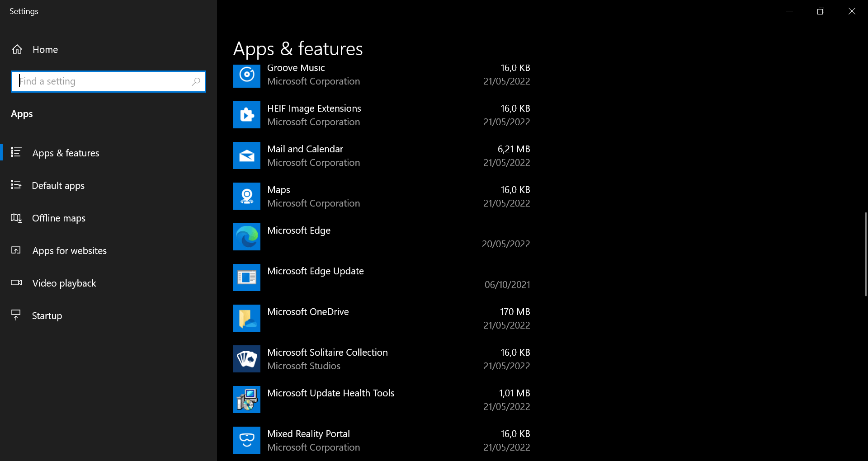The width and height of the screenshot is (868, 461).
Task: Click the Apps & features sidebar icon
Action: click(16, 152)
